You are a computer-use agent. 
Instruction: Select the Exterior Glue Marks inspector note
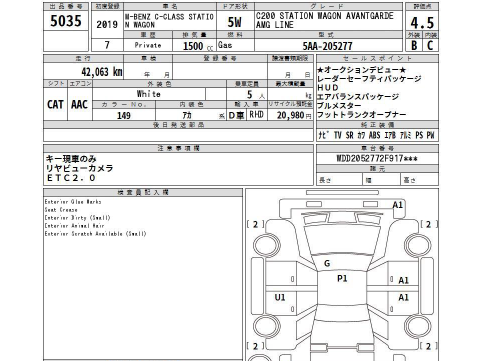73,202
